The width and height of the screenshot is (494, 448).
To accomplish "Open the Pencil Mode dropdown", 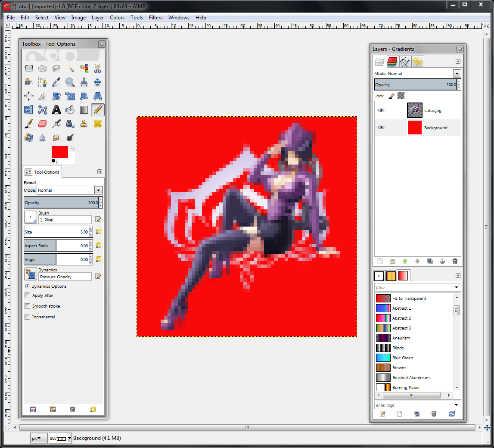I will (98, 190).
